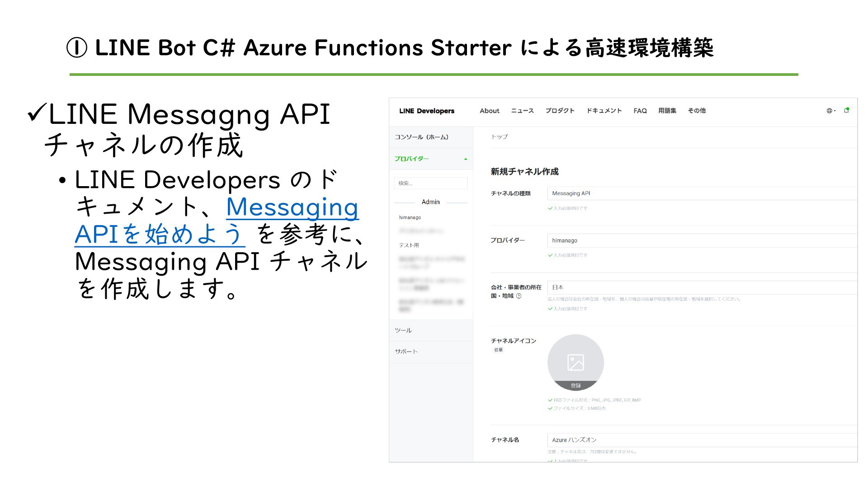
Task: Open the FAQ menu item
Action: tap(640, 111)
